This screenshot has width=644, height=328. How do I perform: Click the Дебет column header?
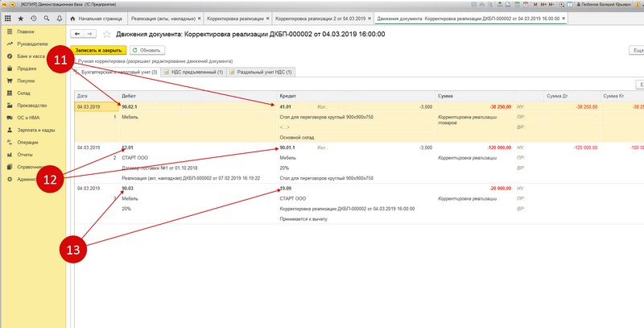(x=198, y=96)
